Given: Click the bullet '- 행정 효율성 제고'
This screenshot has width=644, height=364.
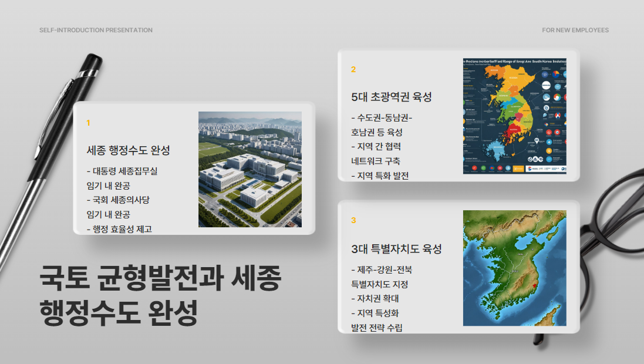Looking at the screenshot, I should point(119,229).
